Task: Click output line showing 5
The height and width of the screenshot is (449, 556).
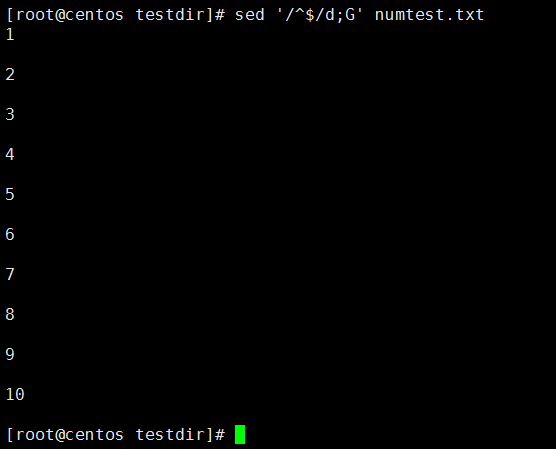Action: 10,195
